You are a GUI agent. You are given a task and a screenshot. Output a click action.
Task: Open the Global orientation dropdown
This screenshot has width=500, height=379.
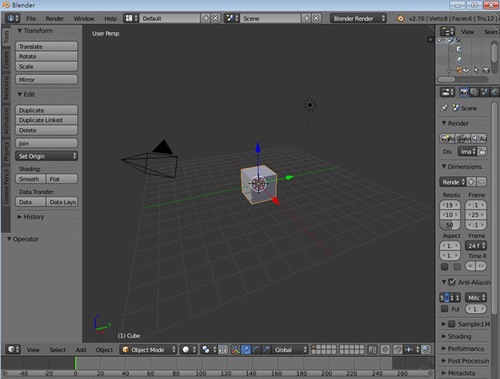coord(290,349)
